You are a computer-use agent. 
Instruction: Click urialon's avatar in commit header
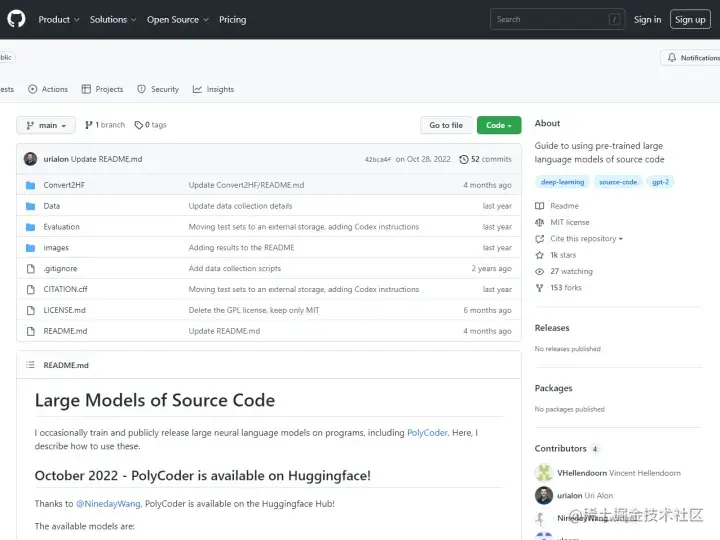(x=30, y=159)
